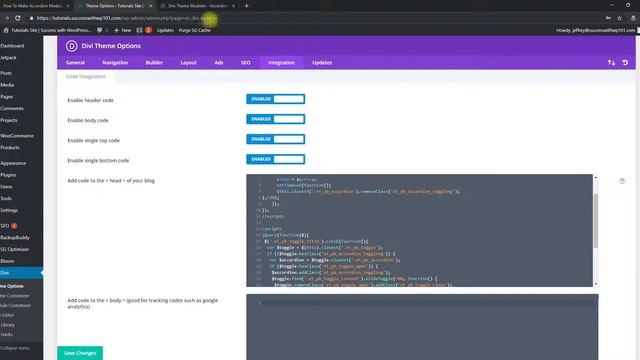640x360 pixels.
Task: Open a new browser tab
Action: 246,6
